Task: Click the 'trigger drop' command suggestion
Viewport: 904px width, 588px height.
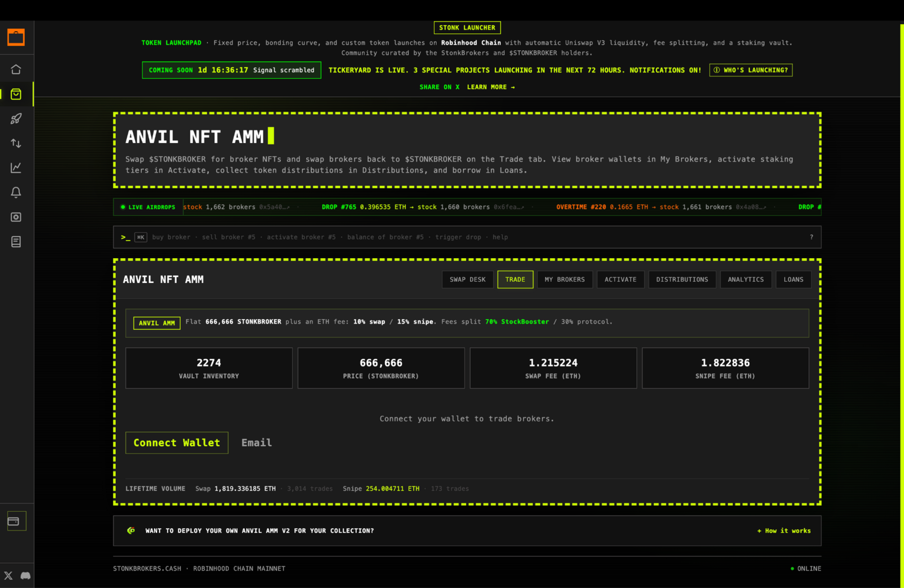Action: point(458,237)
